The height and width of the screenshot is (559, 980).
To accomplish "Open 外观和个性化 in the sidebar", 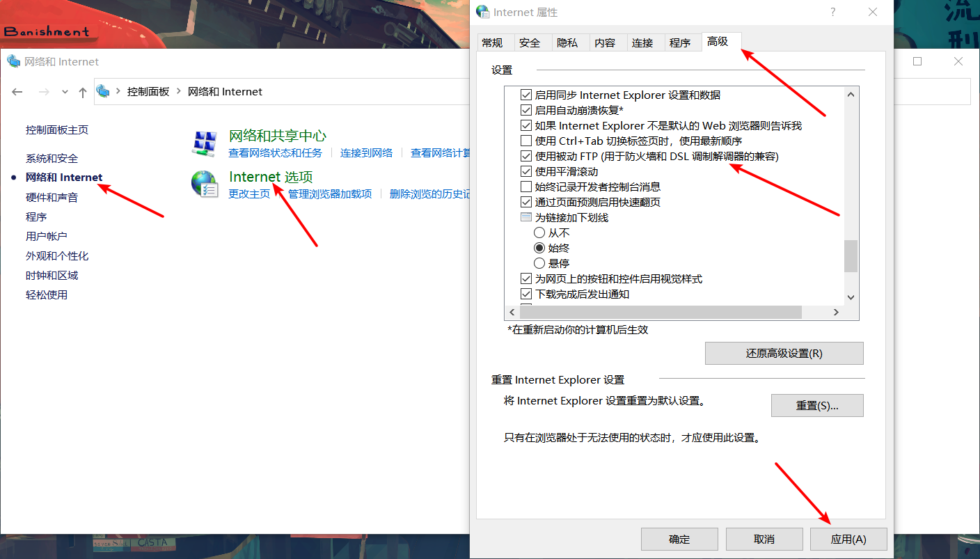I will 57,255.
